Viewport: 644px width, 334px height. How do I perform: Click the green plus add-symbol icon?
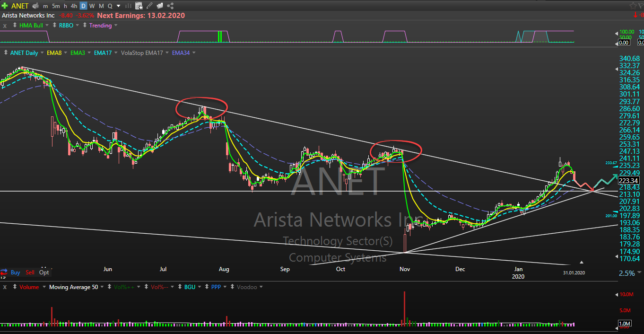(x=5, y=6)
